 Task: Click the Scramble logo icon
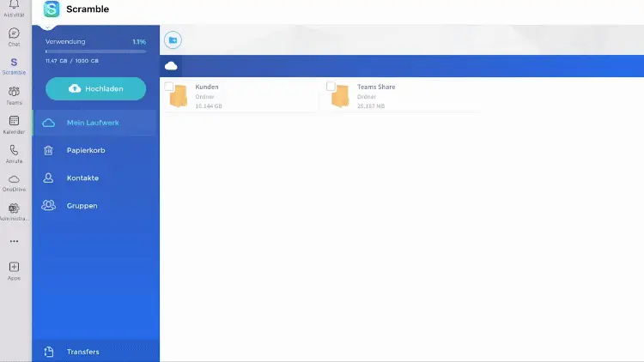point(52,9)
